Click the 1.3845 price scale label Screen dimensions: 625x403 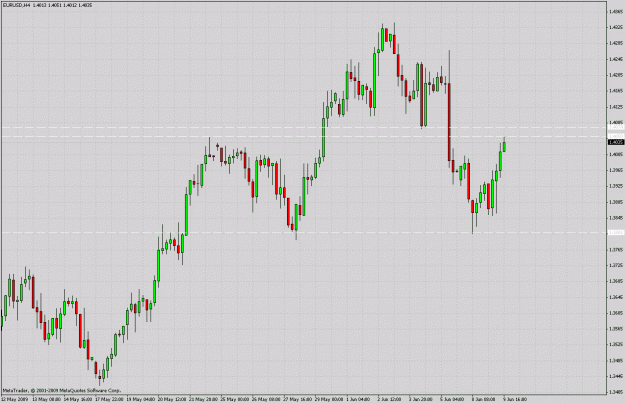click(616, 218)
